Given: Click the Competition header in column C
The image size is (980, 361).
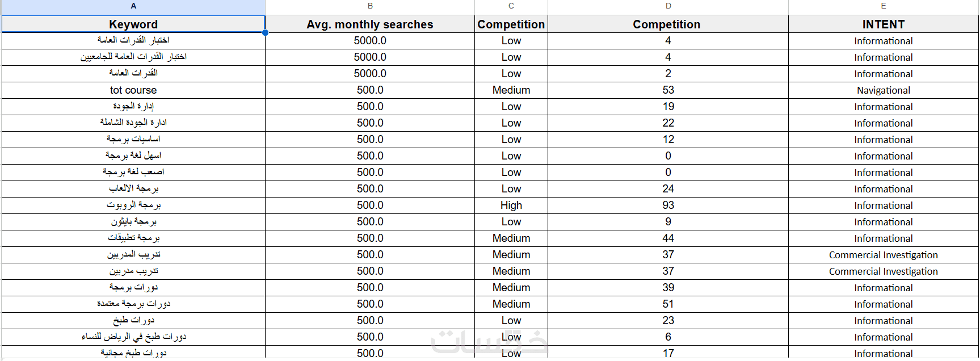Looking at the screenshot, I should (x=511, y=24).
